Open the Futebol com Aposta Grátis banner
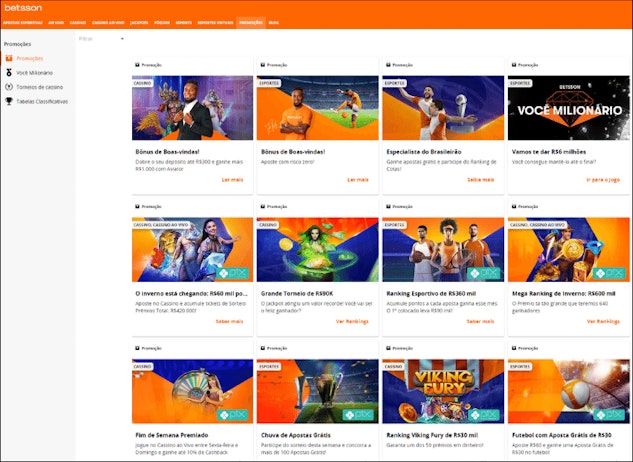Image resolution: width=633 pixels, height=462 pixels. tap(569, 391)
